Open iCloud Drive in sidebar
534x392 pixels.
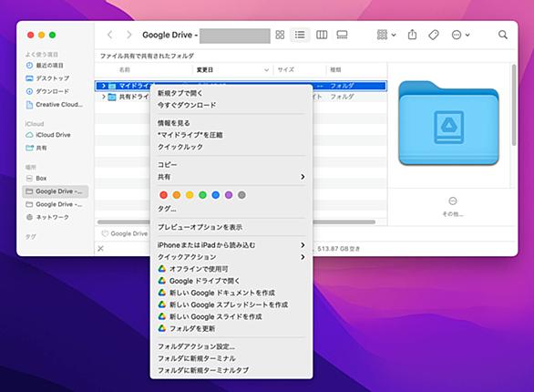[48, 135]
